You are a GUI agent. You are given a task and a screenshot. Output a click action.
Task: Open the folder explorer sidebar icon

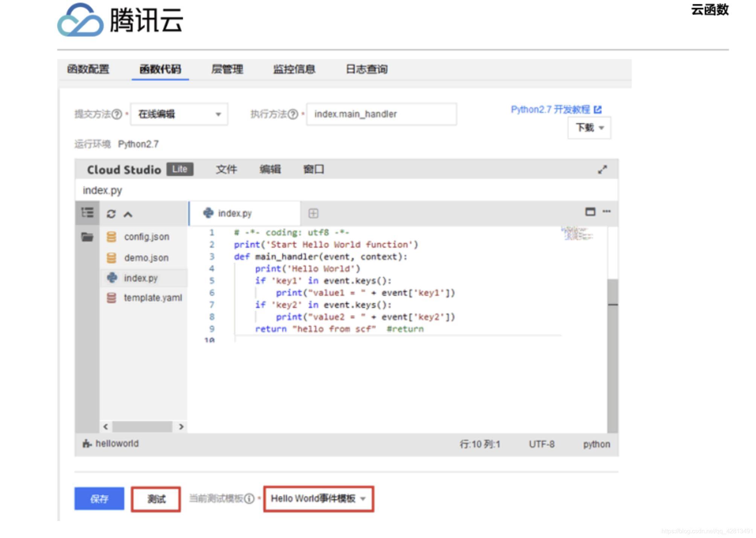(x=87, y=237)
